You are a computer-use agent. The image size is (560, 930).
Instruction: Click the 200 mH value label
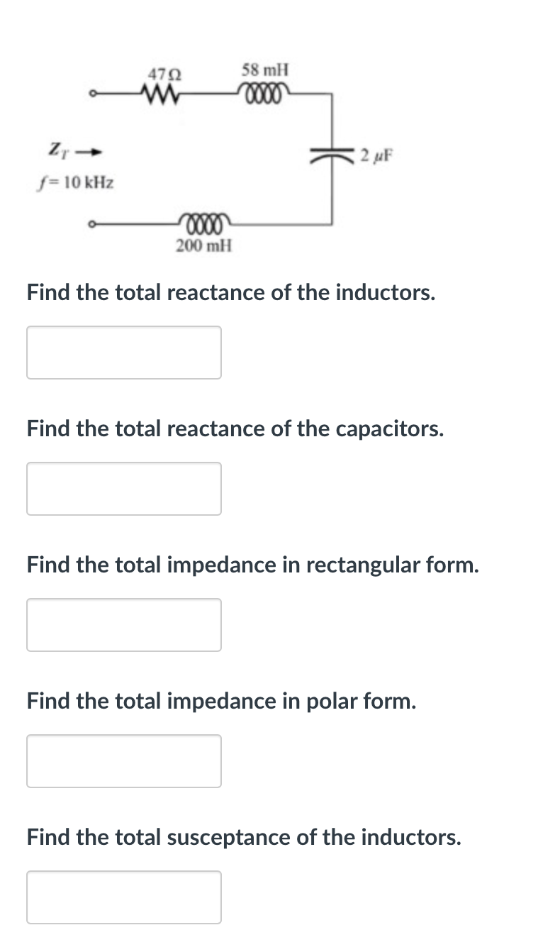point(203,245)
